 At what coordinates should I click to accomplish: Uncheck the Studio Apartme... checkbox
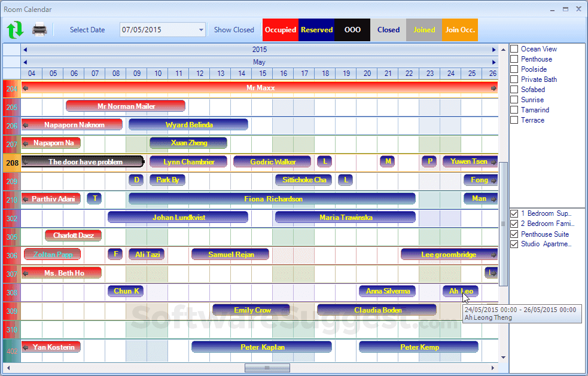point(514,244)
